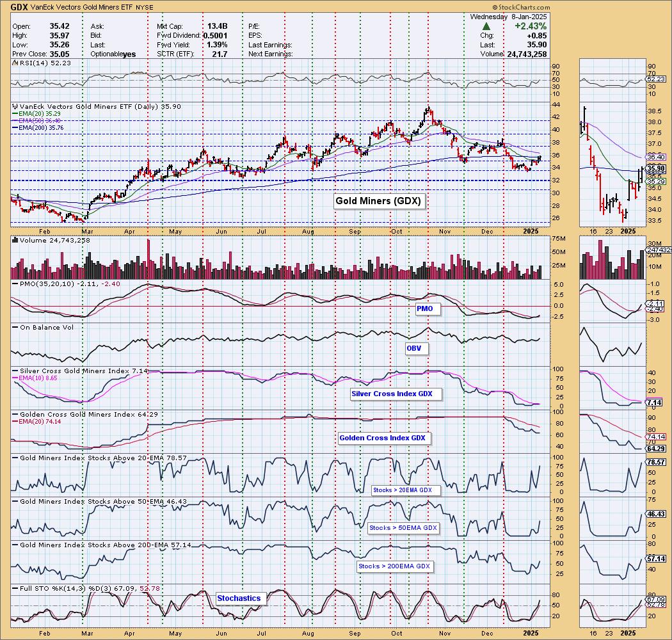Click the Optionable yes field
672x640 pixels.
pos(113,54)
